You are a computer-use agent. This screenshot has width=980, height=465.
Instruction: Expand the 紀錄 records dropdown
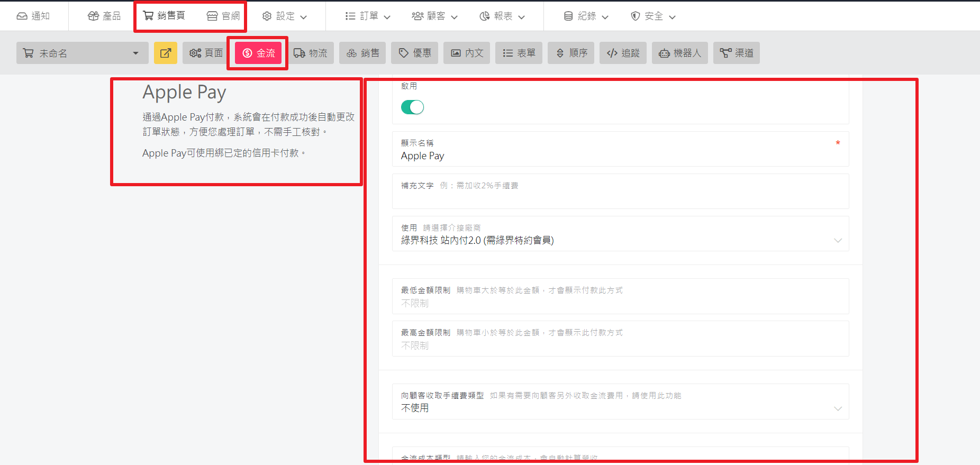(x=586, y=16)
